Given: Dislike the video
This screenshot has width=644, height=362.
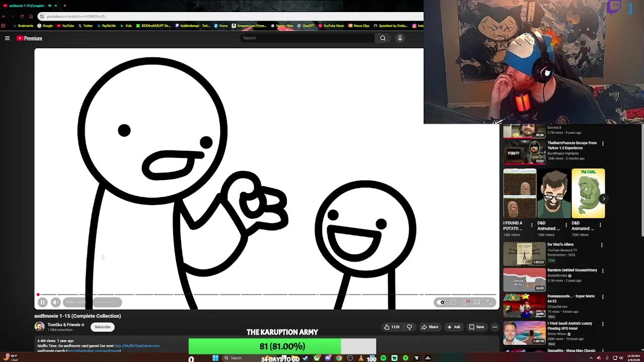Looking at the screenshot, I should pyautogui.click(x=410, y=327).
